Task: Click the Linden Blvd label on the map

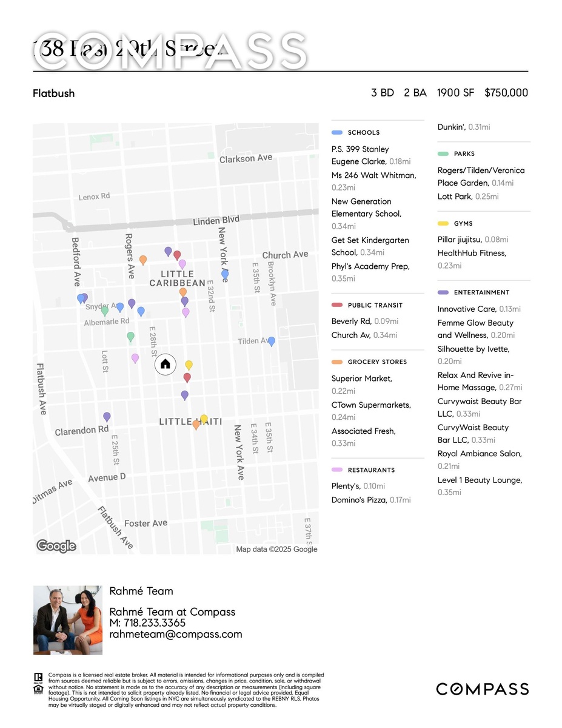Action: (216, 221)
